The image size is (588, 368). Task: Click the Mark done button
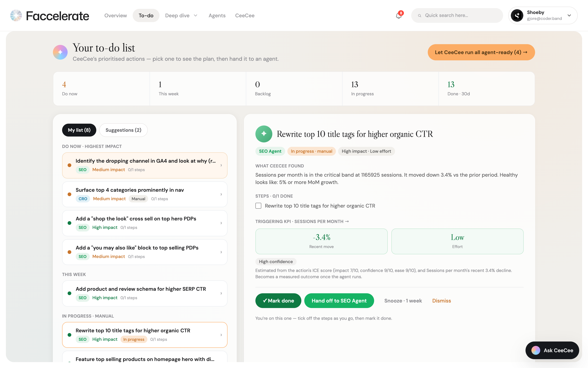click(x=278, y=301)
